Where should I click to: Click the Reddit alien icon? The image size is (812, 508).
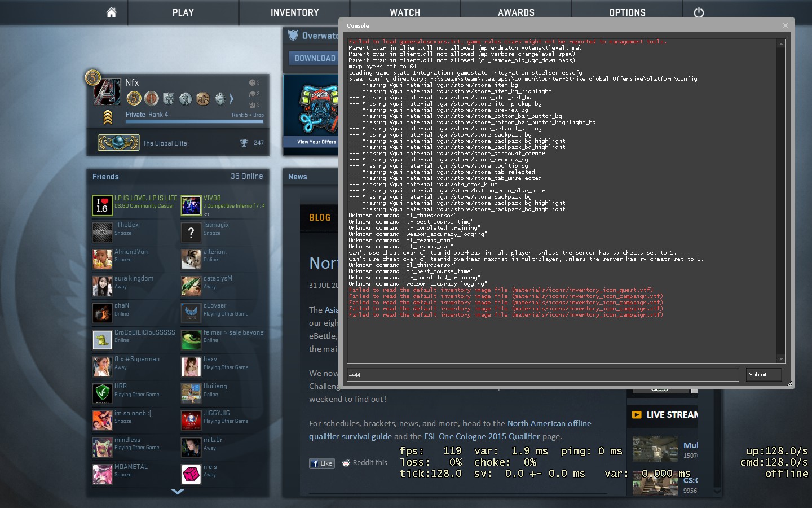click(x=346, y=463)
